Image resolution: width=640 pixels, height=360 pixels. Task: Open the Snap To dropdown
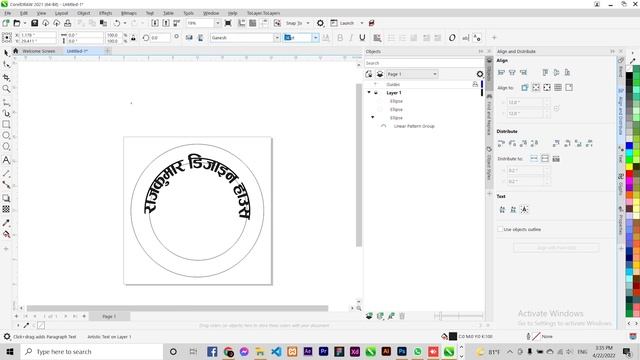click(308, 23)
